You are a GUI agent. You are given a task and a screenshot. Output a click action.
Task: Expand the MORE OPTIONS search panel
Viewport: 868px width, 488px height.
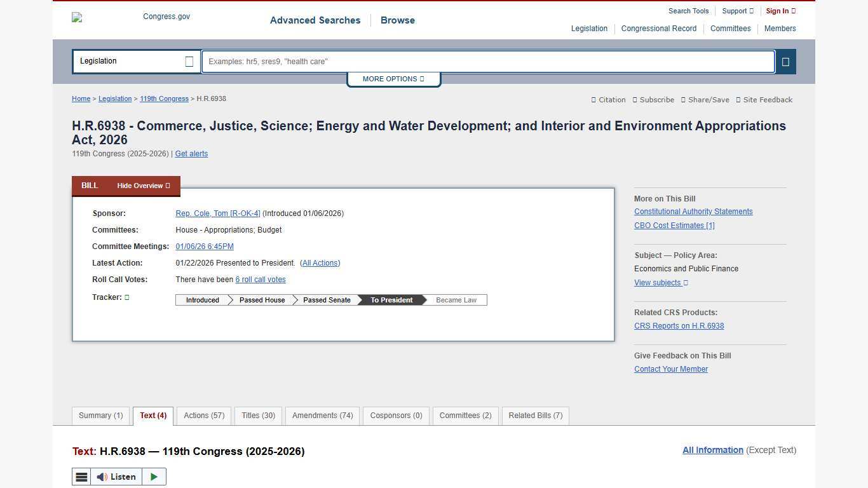393,79
